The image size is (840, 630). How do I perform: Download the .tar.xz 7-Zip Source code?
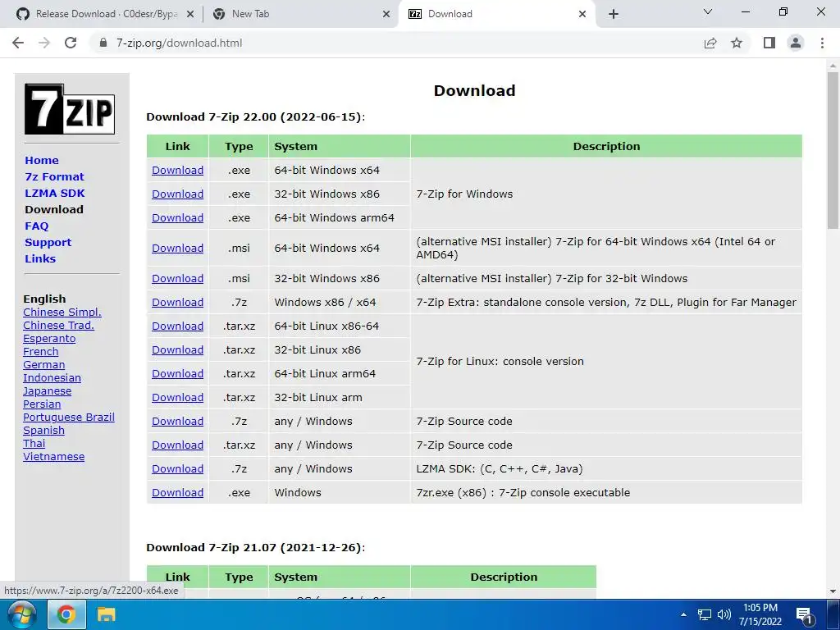pyautogui.click(x=177, y=445)
